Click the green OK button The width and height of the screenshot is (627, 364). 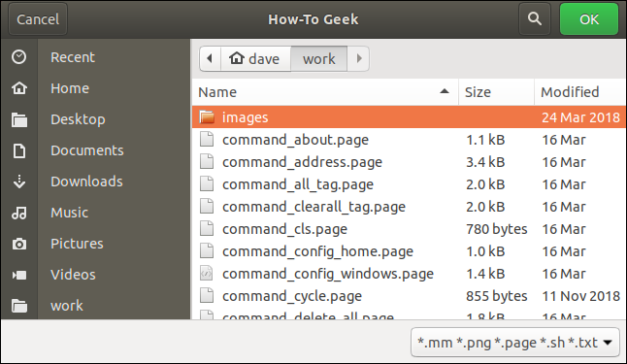click(589, 19)
